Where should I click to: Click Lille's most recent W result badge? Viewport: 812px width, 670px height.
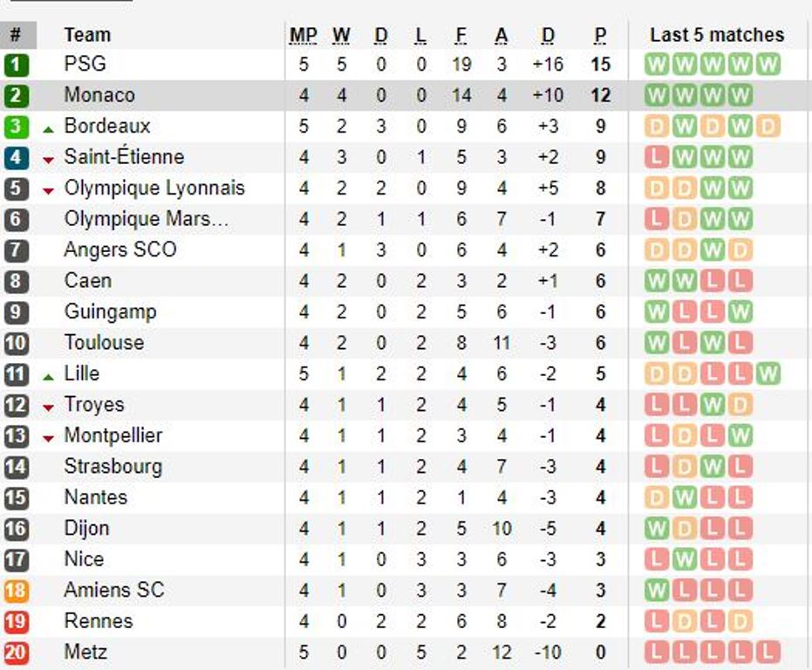click(x=768, y=373)
